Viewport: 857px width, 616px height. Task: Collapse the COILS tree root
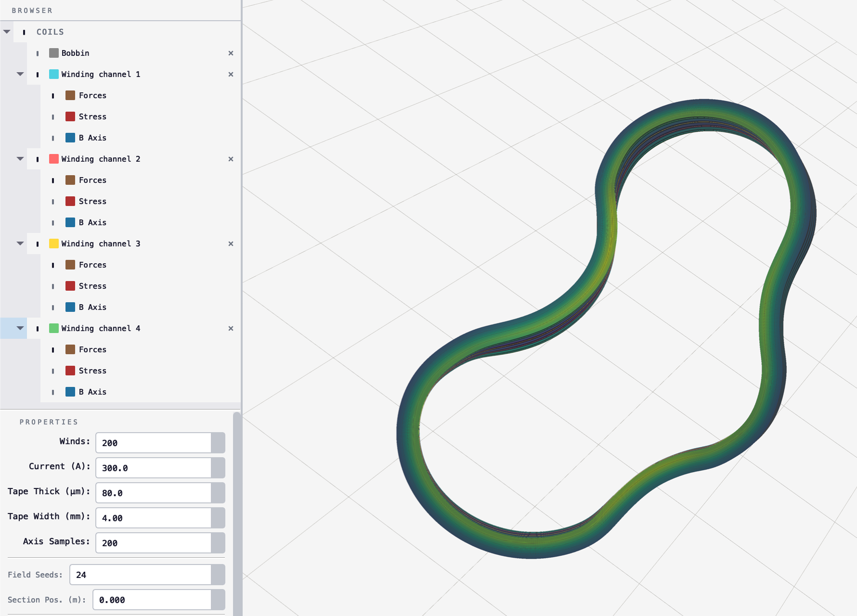pos(7,32)
